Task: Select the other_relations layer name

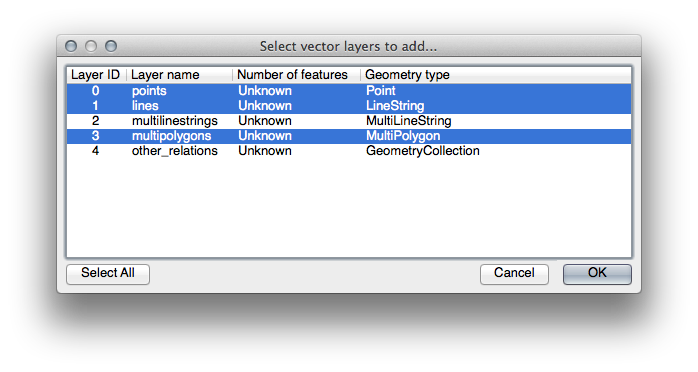Action: click(174, 151)
